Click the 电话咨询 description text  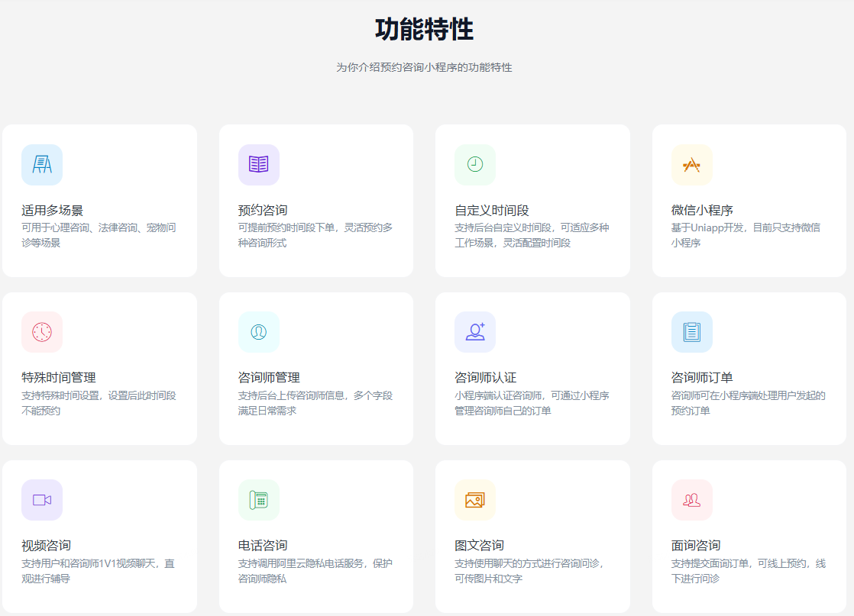pyautogui.click(x=315, y=571)
